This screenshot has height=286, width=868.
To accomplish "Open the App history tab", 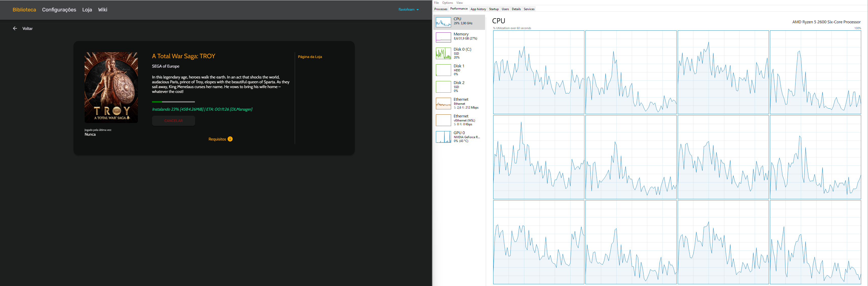I will (478, 9).
